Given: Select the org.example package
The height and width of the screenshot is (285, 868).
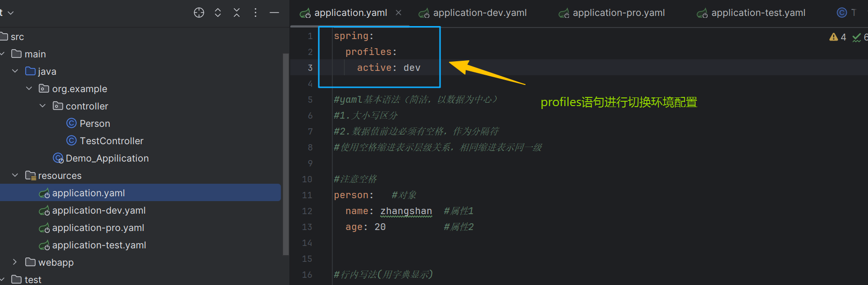Looking at the screenshot, I should click(79, 89).
